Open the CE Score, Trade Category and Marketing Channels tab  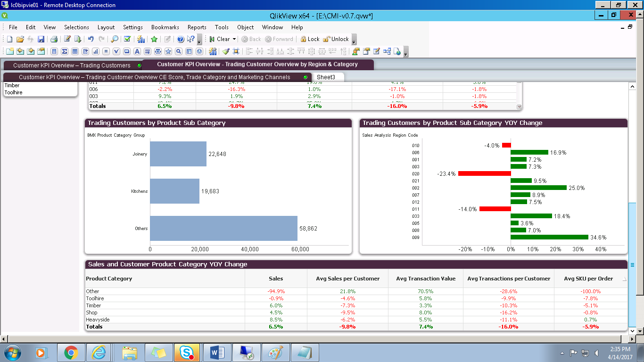pyautogui.click(x=157, y=77)
